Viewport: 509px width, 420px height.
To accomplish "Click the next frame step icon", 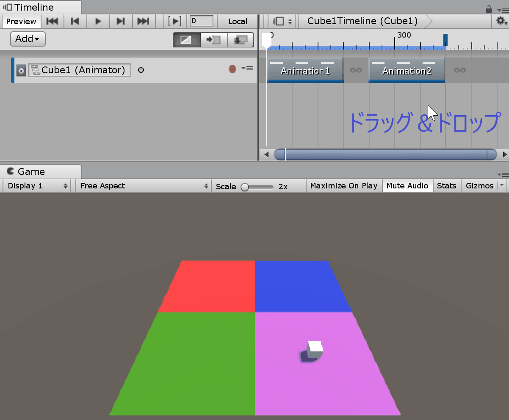I will tap(121, 21).
